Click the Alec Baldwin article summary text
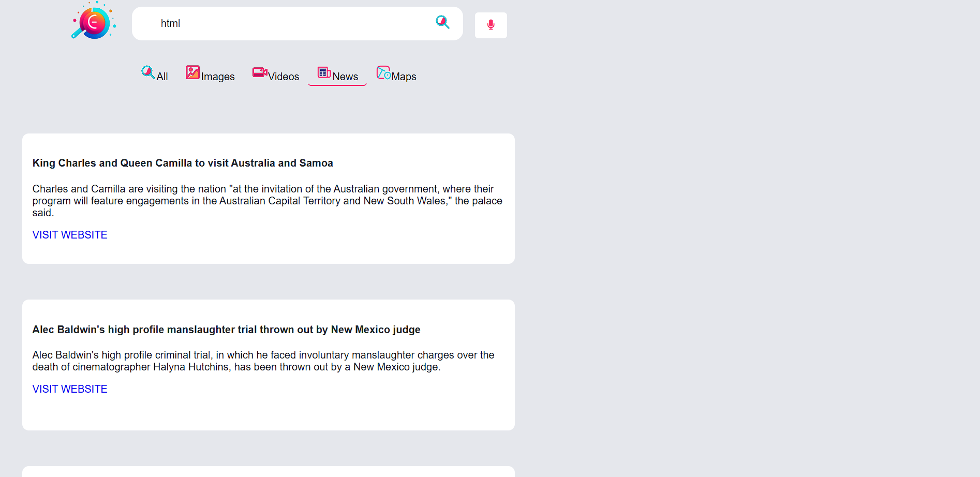 (x=263, y=361)
